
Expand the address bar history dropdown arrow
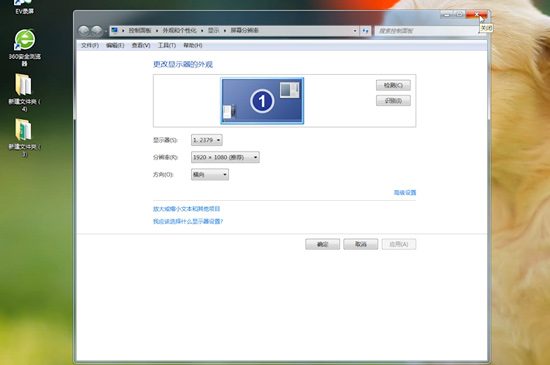[355, 31]
